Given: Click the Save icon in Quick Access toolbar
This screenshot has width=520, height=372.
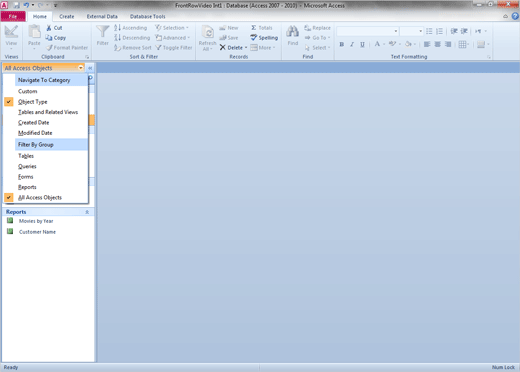Looking at the screenshot, I should click(16, 5).
